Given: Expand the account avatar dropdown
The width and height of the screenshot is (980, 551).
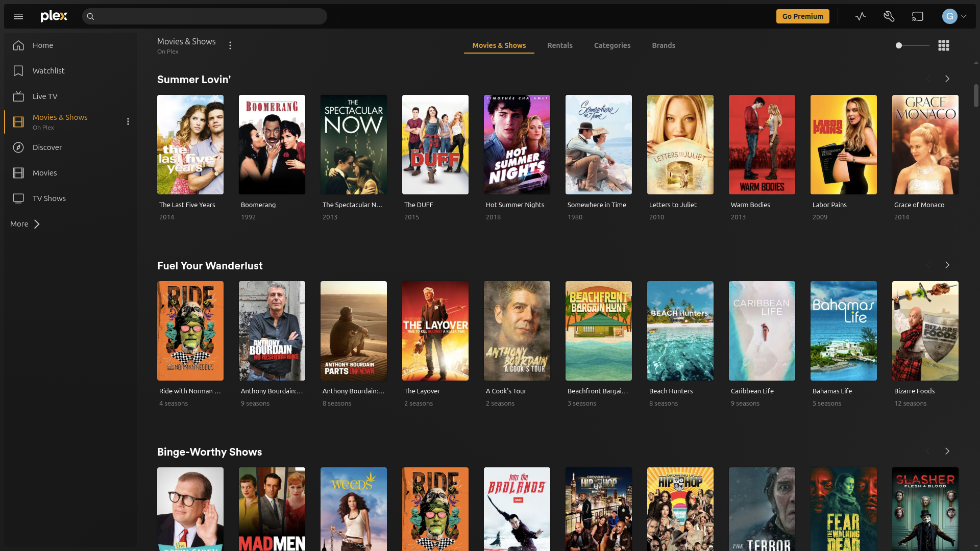Looking at the screenshot, I should tap(954, 16).
